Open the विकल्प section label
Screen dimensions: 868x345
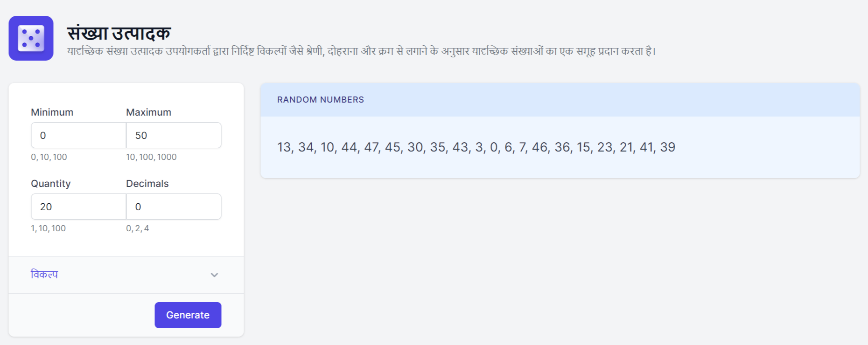44,275
